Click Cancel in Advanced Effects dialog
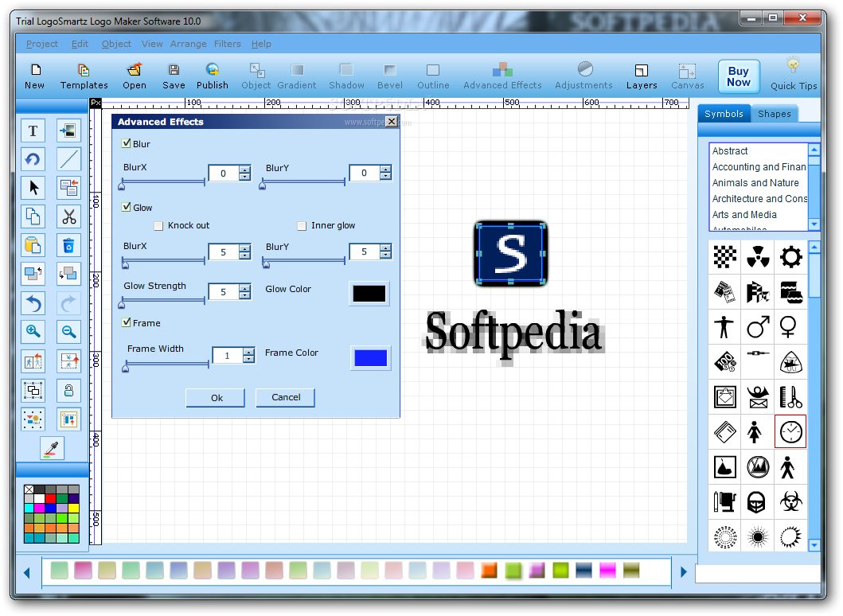843x616 pixels. coord(286,397)
